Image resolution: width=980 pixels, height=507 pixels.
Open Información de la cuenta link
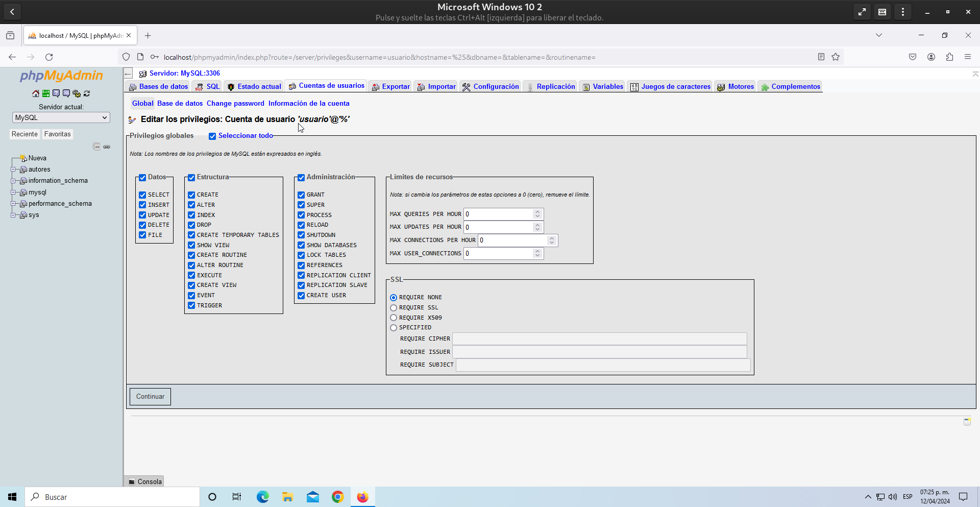coord(309,103)
